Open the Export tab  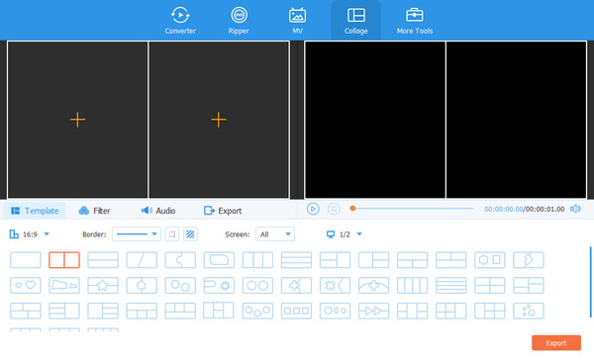point(223,211)
